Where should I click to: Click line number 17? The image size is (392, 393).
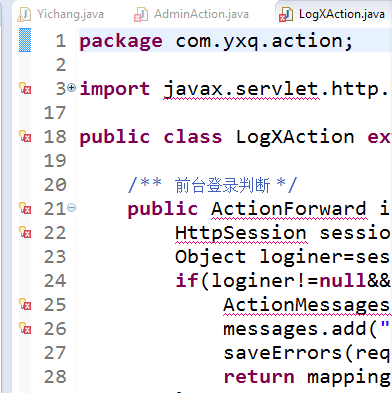coord(55,113)
